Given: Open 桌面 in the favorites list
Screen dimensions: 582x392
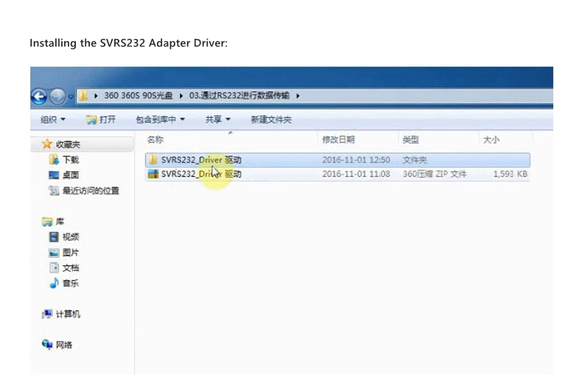Looking at the screenshot, I should coord(71,175).
